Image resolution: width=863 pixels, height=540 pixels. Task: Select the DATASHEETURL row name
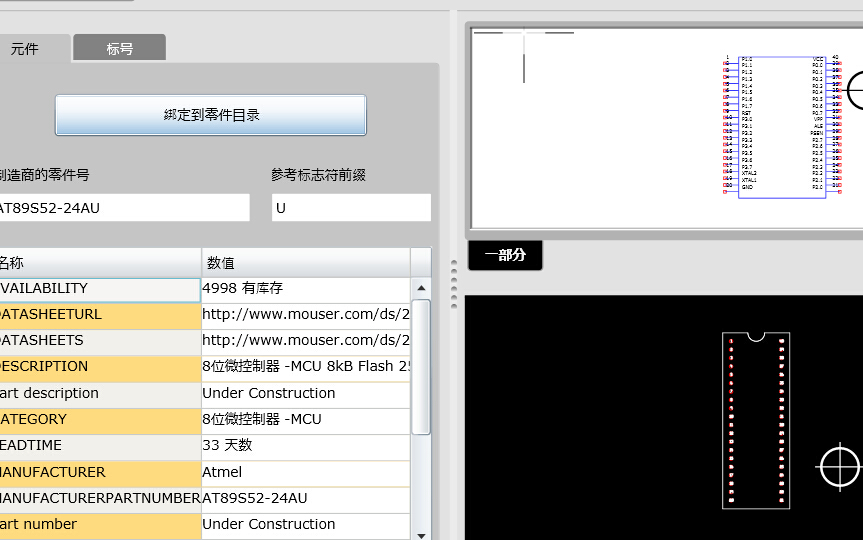[100, 315]
